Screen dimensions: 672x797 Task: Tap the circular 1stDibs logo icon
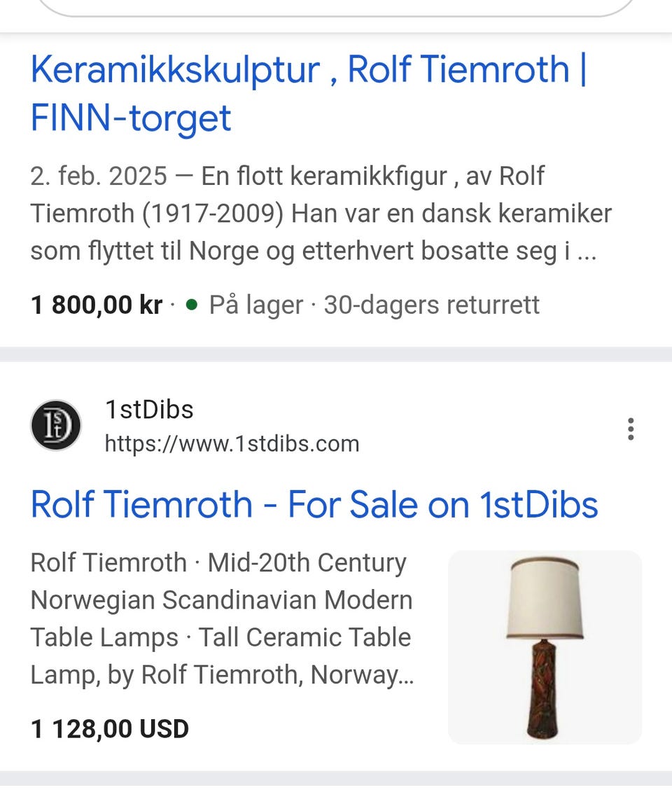[56, 425]
